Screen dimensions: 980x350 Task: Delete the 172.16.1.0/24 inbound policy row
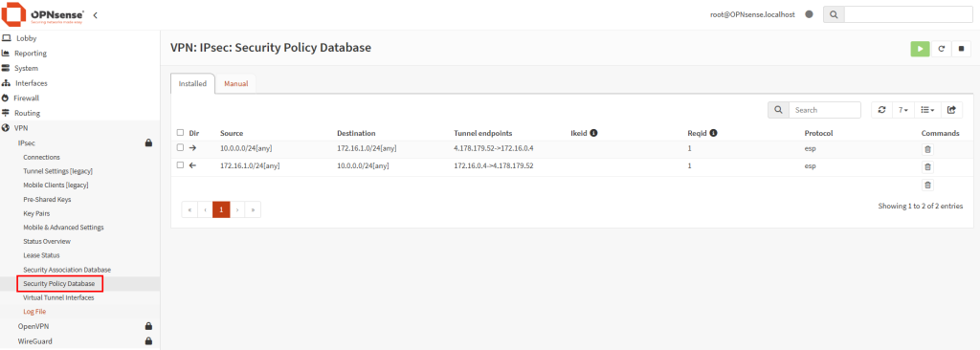927,167
